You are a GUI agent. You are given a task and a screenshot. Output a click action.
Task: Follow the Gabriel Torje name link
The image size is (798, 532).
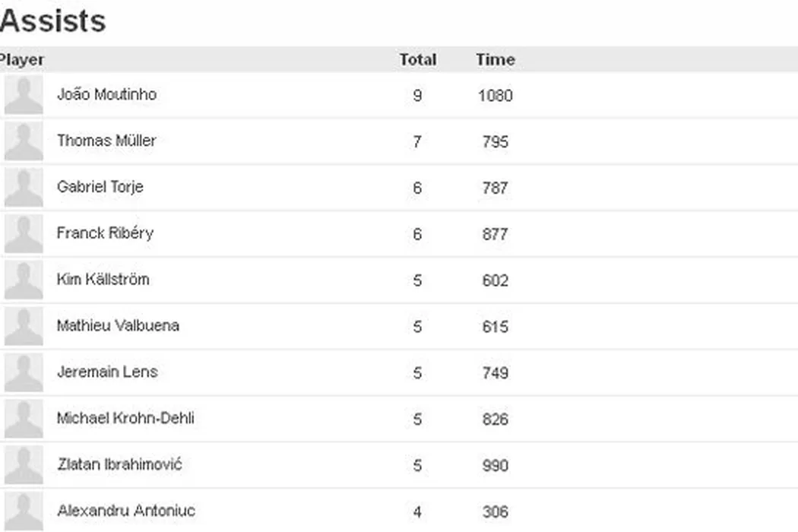pos(100,187)
